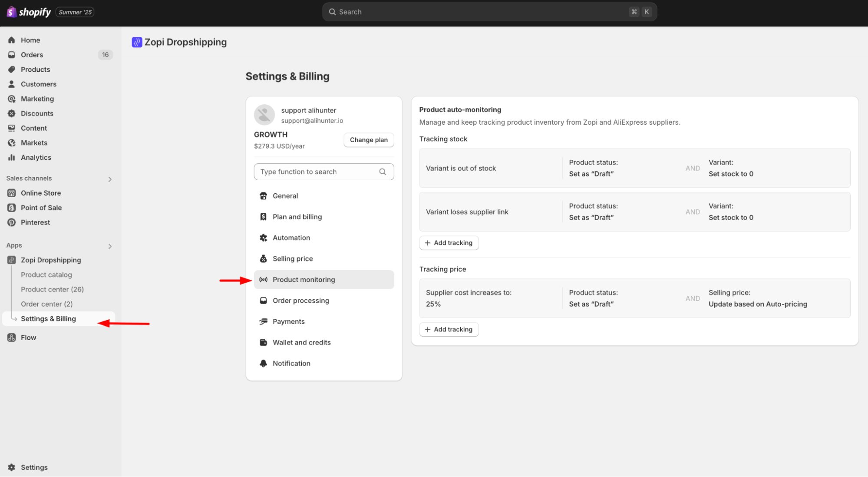Open Wallet and credits label
868x477 pixels.
click(x=302, y=342)
